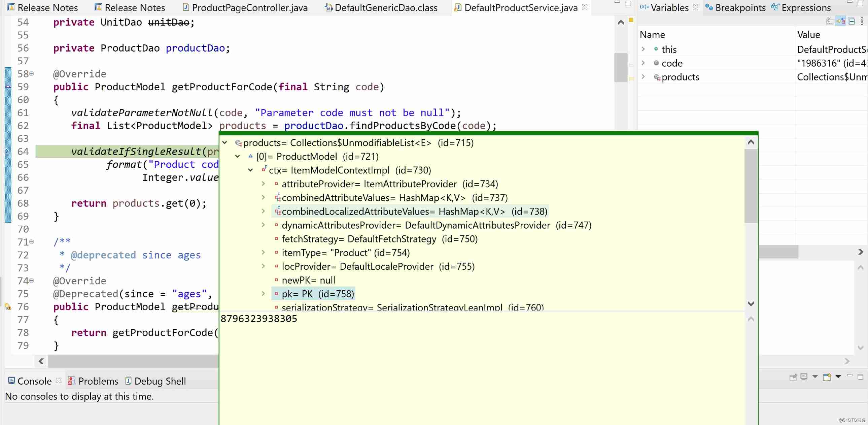Screen dimensions: 868x425
Task: Switch to the Breakpoints tab
Action: pos(735,7)
